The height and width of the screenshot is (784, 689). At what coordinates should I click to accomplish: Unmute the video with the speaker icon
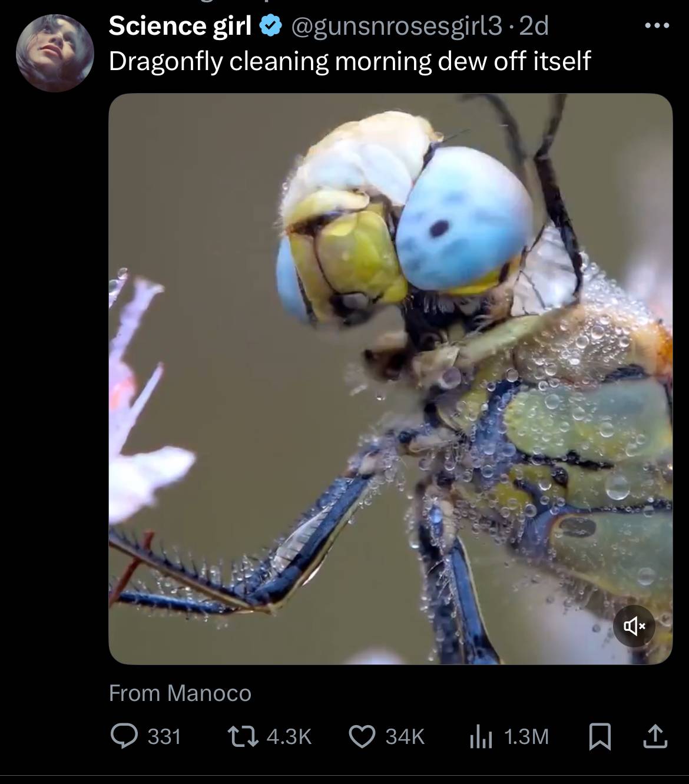[x=634, y=626]
